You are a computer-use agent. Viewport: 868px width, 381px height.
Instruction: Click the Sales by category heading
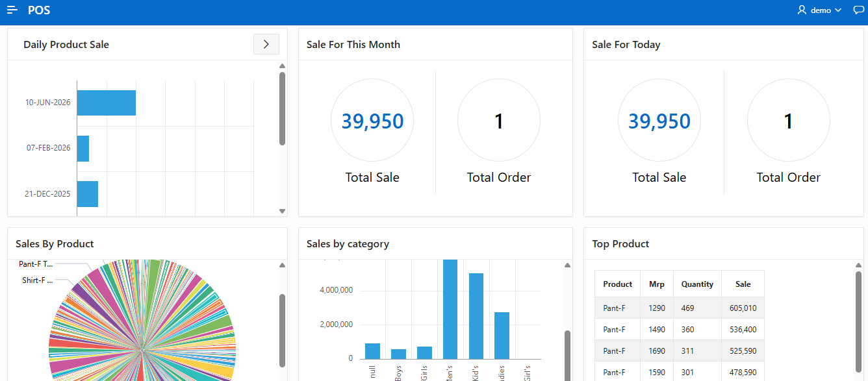click(x=348, y=244)
